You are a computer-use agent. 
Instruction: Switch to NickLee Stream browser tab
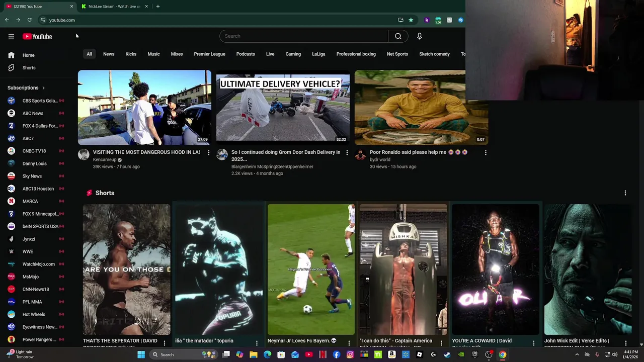[x=114, y=7]
